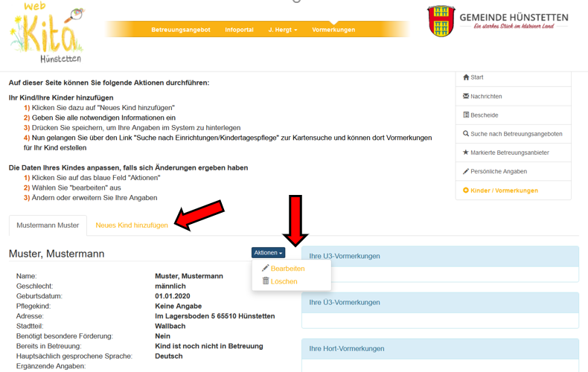This screenshot has height=372, width=588.
Task: Select the Mustermann Muster tab
Action: pos(48,225)
